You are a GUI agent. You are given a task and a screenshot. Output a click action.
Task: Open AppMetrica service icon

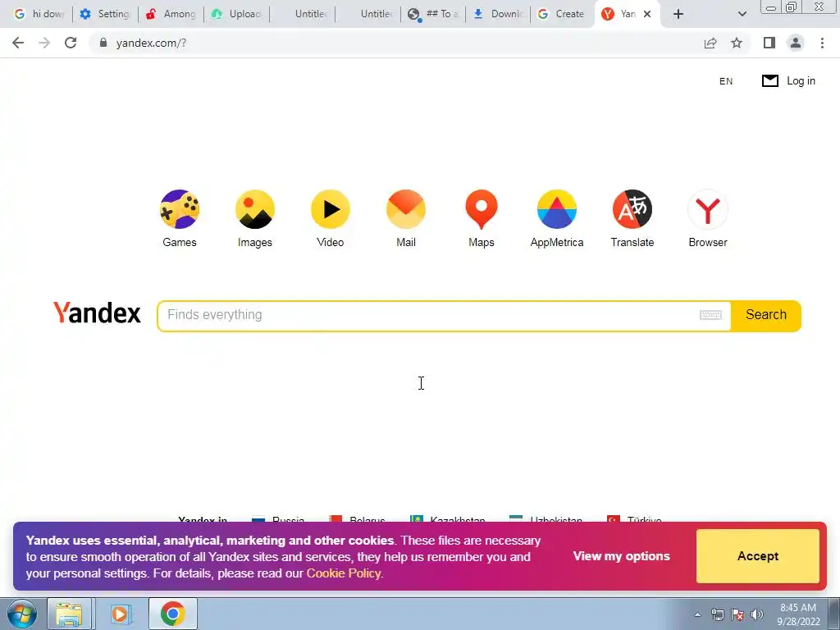coord(557,209)
